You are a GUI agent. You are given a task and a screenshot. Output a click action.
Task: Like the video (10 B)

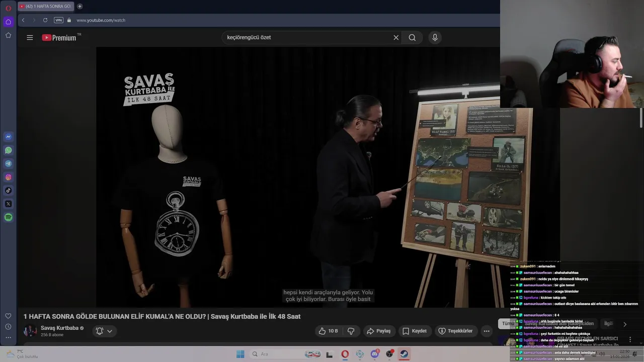click(x=328, y=331)
